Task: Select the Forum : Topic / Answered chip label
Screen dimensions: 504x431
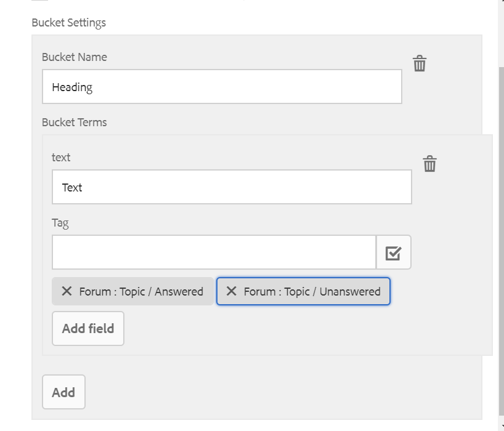Action: coord(141,292)
